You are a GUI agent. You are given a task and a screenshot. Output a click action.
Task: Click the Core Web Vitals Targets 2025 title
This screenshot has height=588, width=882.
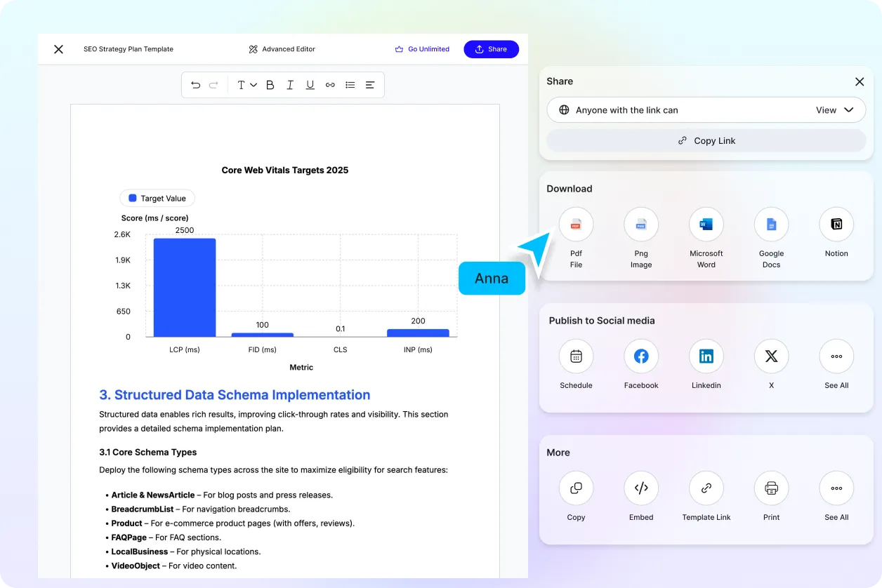(285, 170)
